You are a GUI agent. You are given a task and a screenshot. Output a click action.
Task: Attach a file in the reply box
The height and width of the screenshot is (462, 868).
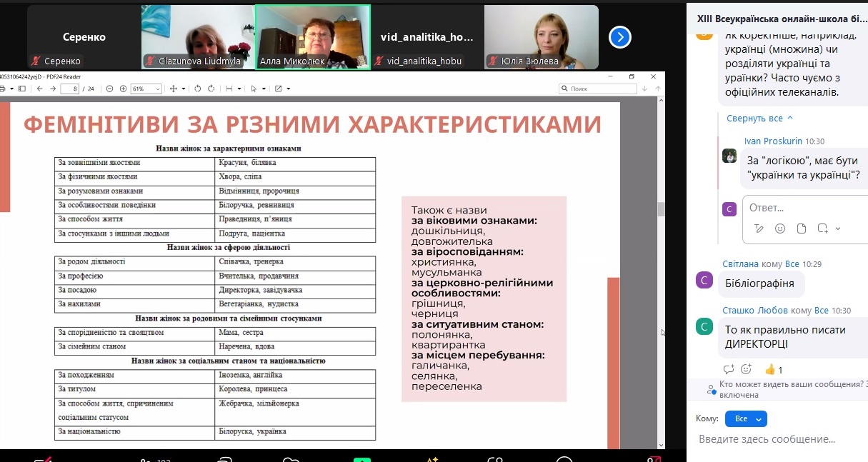(x=802, y=229)
